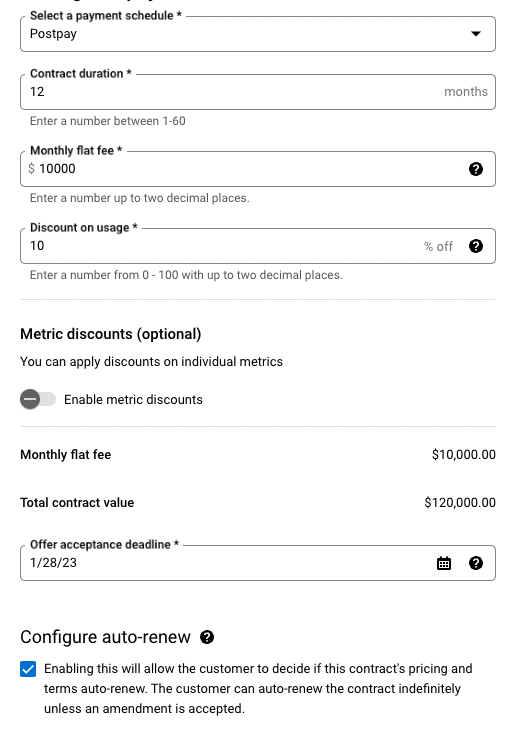The height and width of the screenshot is (731, 517).
Task: Toggle Enable metric discounts switch
Action: (38, 399)
